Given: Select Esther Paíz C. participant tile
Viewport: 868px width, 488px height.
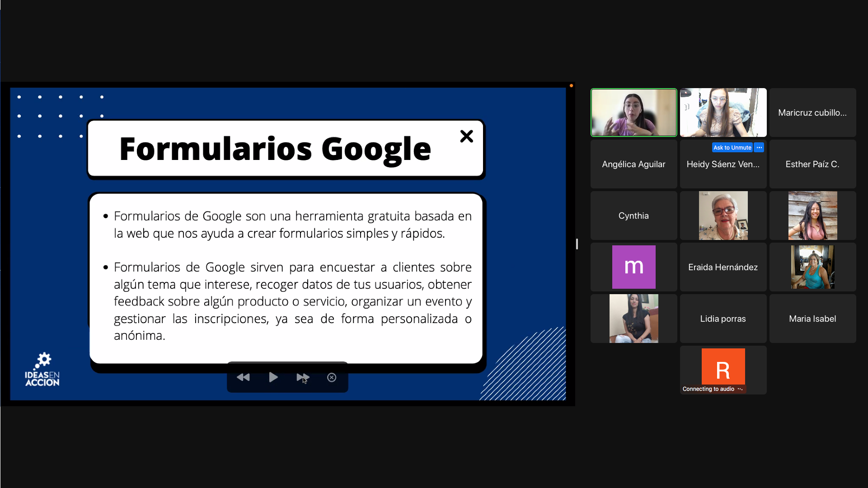Looking at the screenshot, I should pos(812,164).
